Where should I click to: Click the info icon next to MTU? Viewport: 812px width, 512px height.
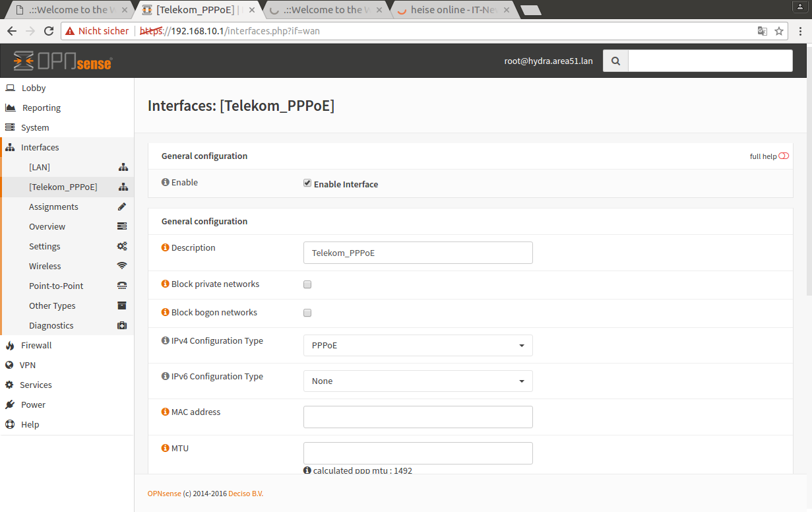pos(165,448)
